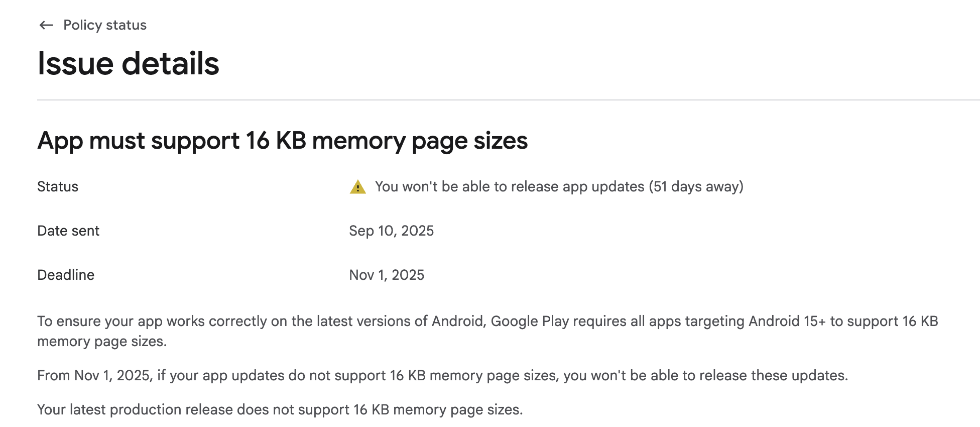Click the Deadline label

coord(66,275)
